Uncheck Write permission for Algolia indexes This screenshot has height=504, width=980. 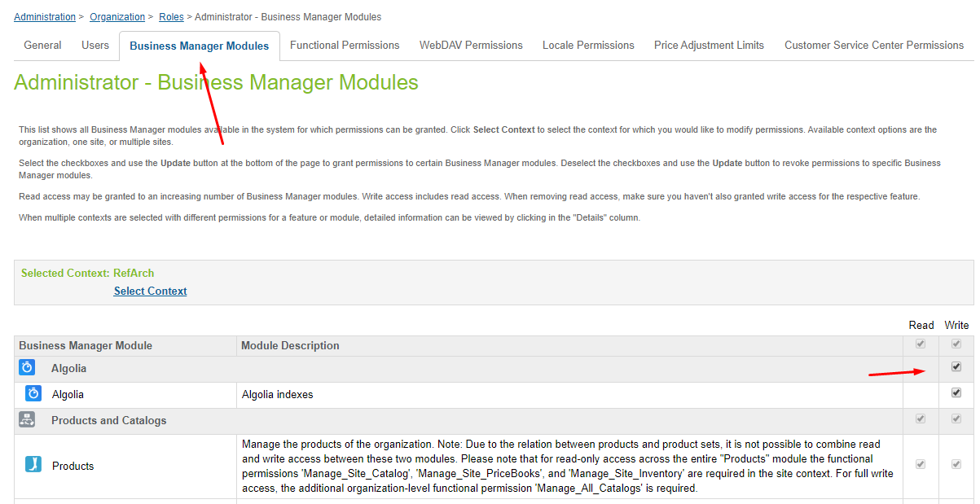[x=956, y=392]
